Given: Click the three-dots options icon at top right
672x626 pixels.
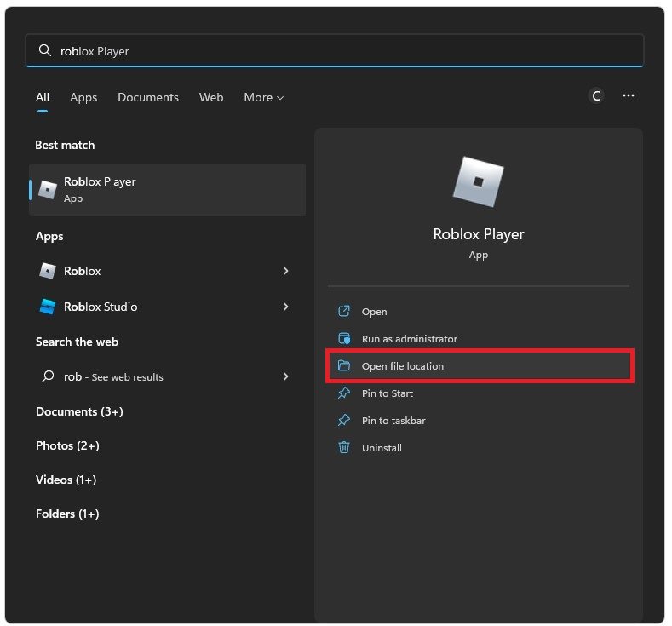Looking at the screenshot, I should [629, 96].
